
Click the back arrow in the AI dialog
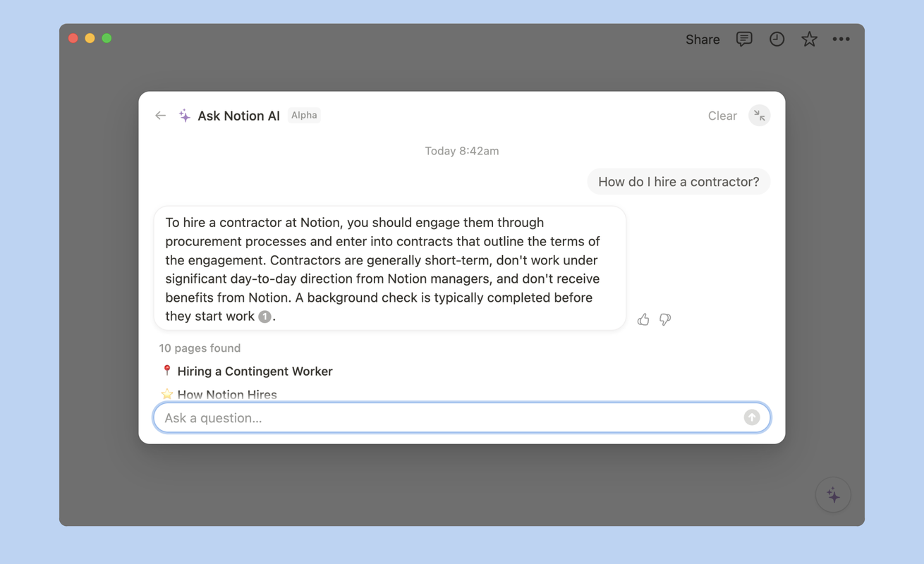coord(161,116)
